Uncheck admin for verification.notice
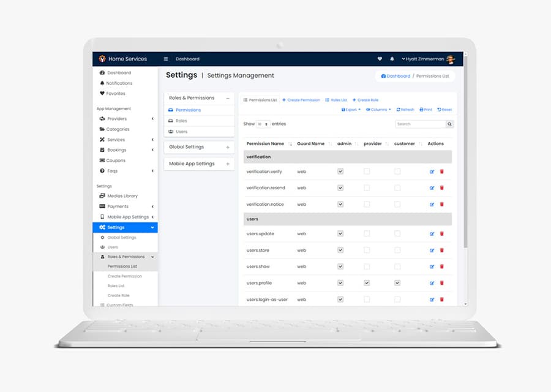Viewport: 551px width, 392px height. [340, 204]
